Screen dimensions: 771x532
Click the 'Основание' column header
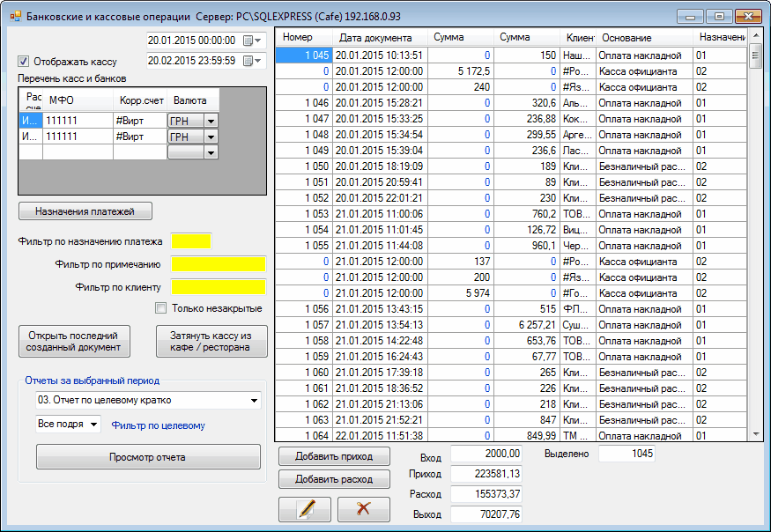point(626,38)
